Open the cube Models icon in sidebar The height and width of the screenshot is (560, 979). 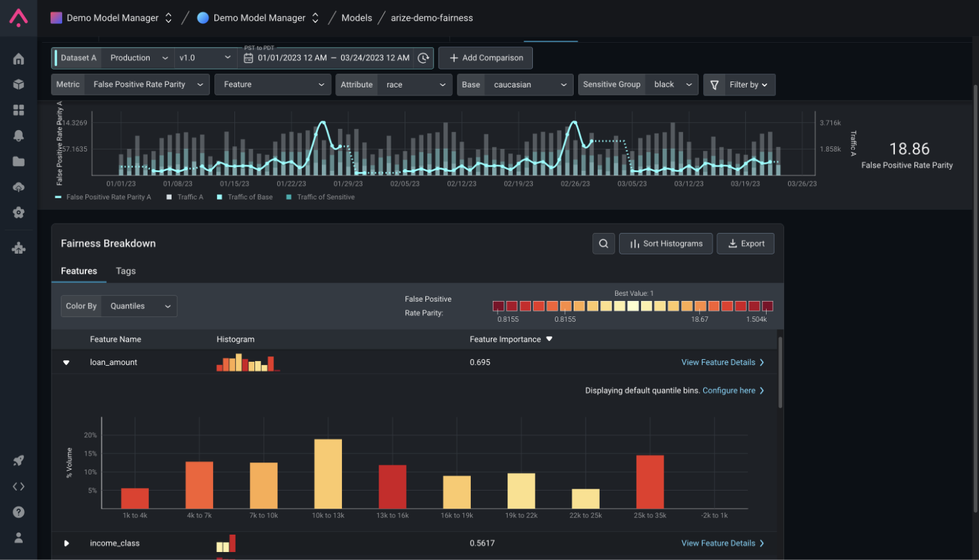(x=19, y=84)
